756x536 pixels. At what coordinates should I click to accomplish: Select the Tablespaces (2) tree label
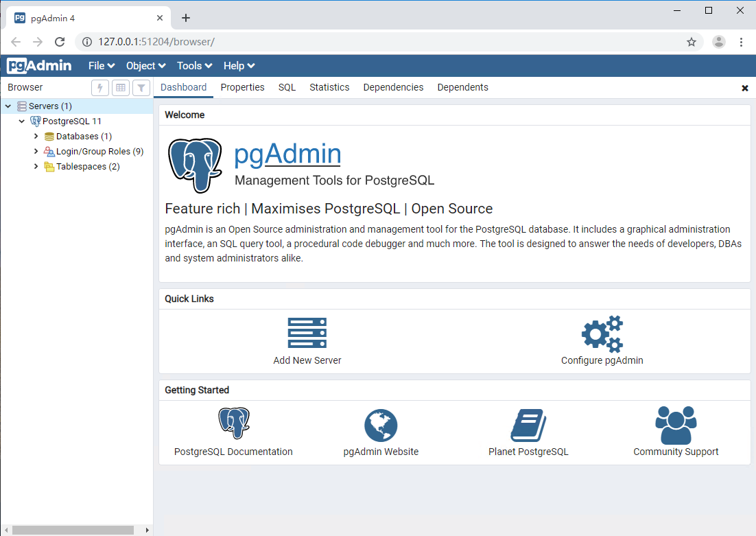tap(88, 167)
